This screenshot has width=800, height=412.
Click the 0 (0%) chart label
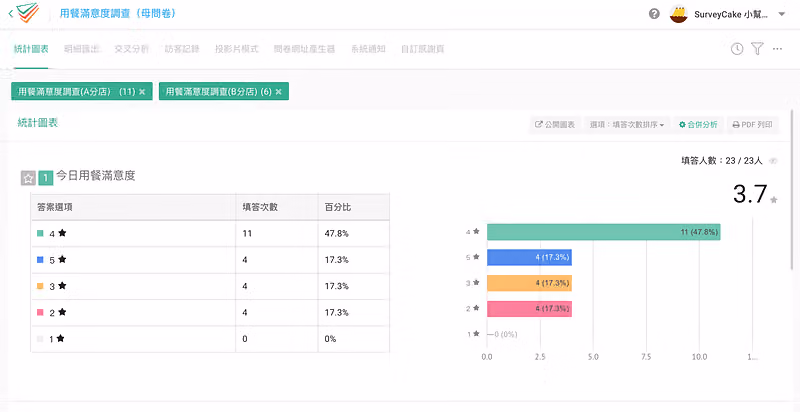(x=506, y=334)
